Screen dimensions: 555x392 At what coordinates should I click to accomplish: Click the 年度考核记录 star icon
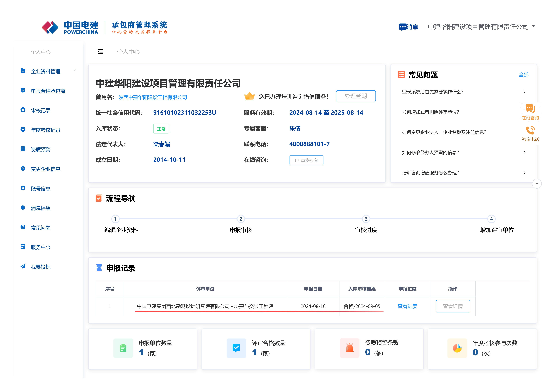tap(23, 129)
